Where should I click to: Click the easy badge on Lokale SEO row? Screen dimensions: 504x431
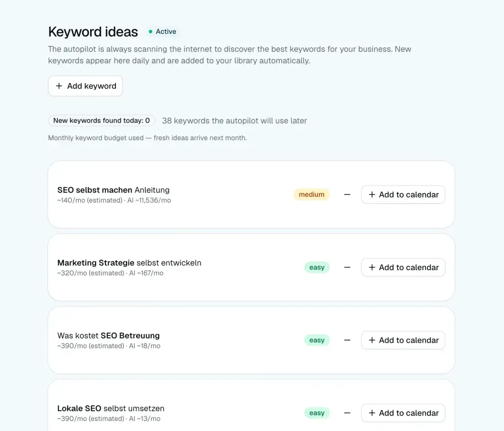[x=317, y=413]
